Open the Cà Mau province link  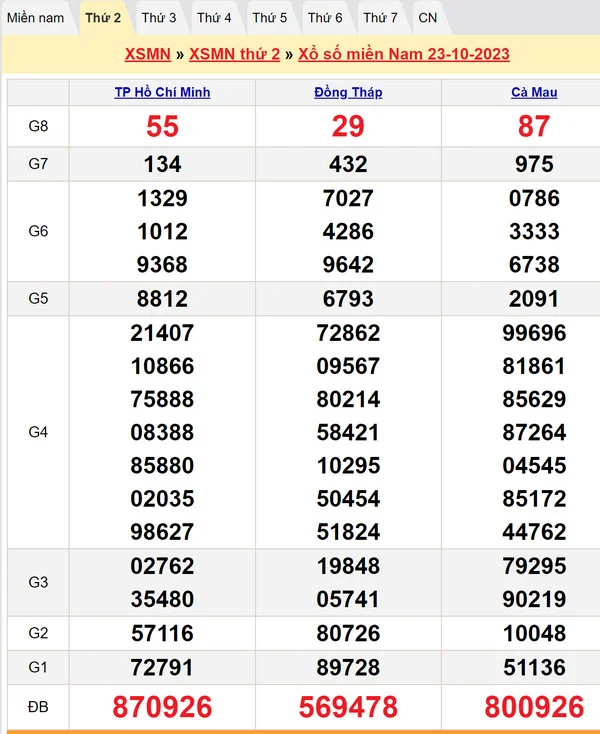(x=534, y=93)
